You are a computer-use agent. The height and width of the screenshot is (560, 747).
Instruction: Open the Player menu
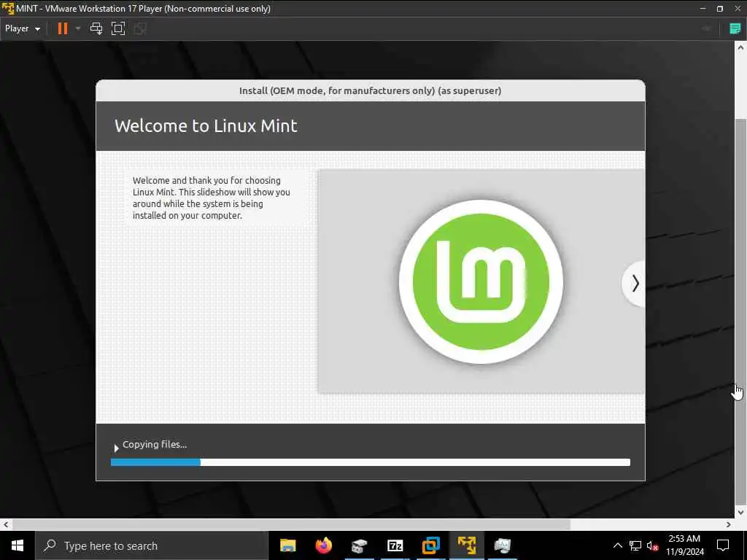[x=23, y=28]
